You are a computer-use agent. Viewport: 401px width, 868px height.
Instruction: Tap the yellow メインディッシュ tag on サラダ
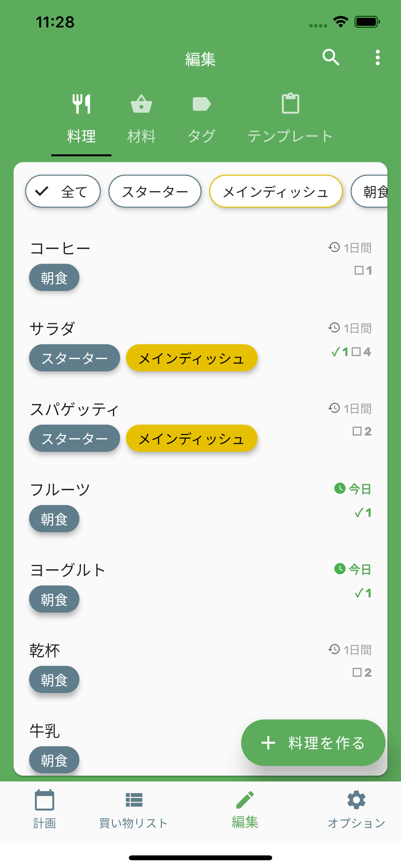191,358
